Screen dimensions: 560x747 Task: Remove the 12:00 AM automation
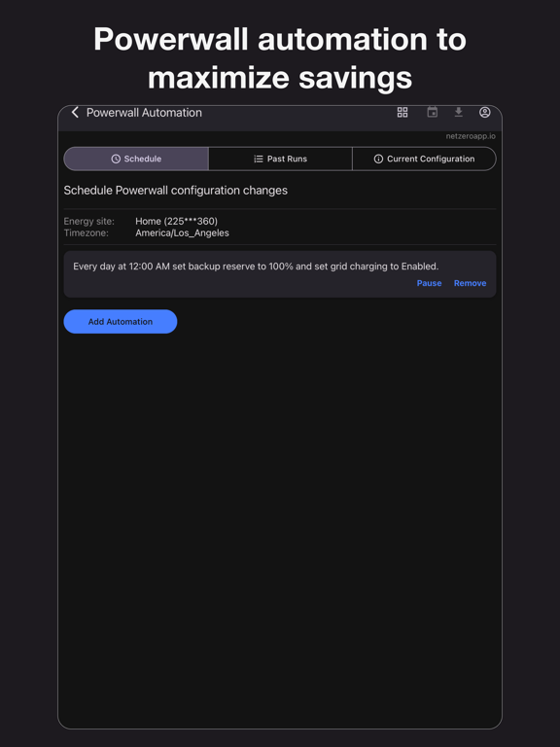tap(470, 283)
